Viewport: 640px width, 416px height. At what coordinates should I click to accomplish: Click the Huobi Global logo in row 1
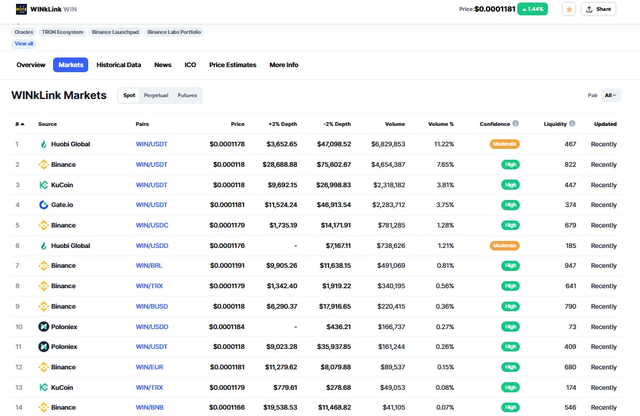43,144
